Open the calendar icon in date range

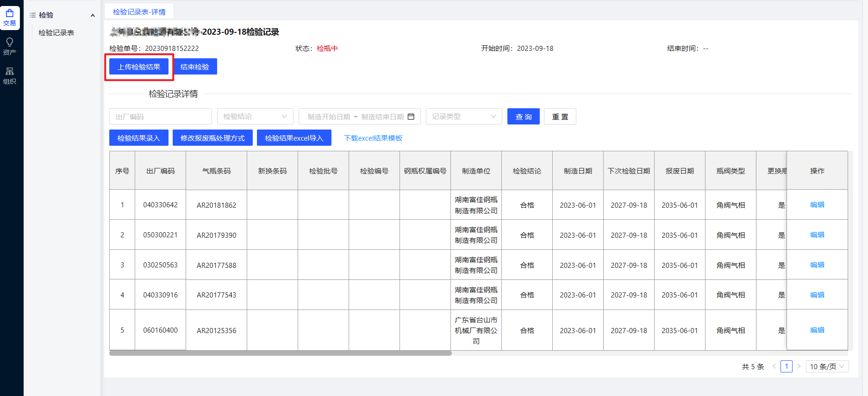coord(411,117)
